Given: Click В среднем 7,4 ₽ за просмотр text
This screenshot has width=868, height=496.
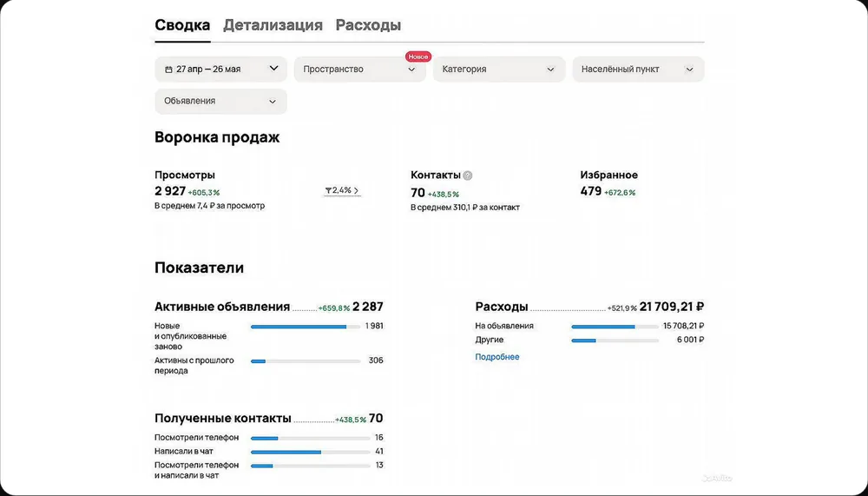Looking at the screenshot, I should tap(209, 206).
